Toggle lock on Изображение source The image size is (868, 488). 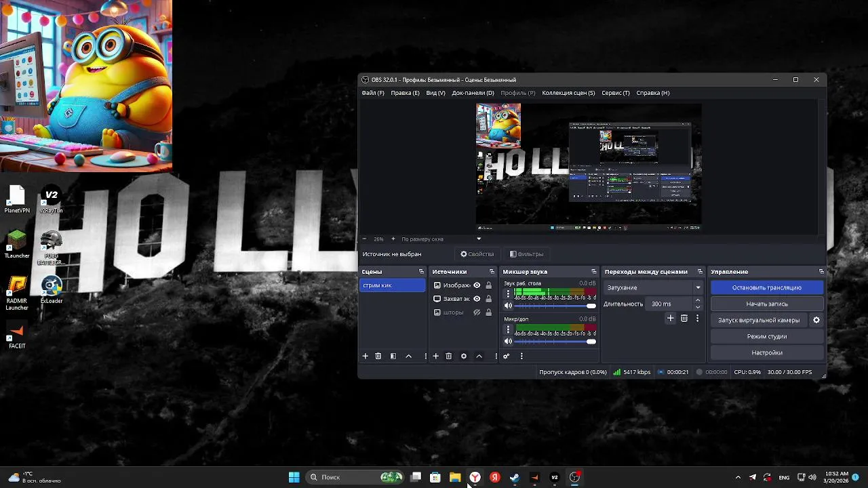point(488,285)
